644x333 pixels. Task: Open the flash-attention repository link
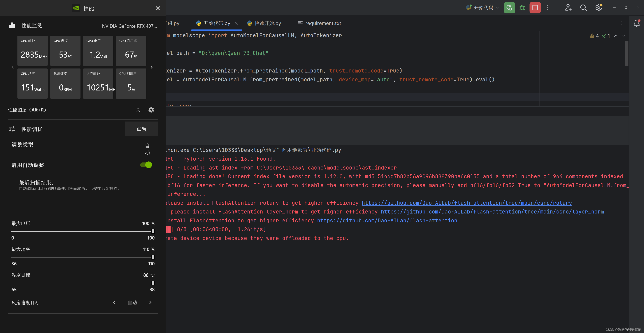pos(387,220)
